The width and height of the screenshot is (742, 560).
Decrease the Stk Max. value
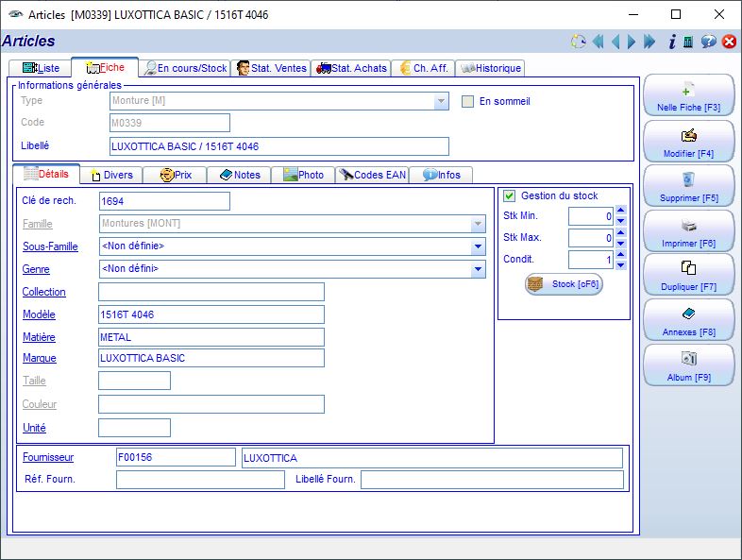[x=621, y=244]
